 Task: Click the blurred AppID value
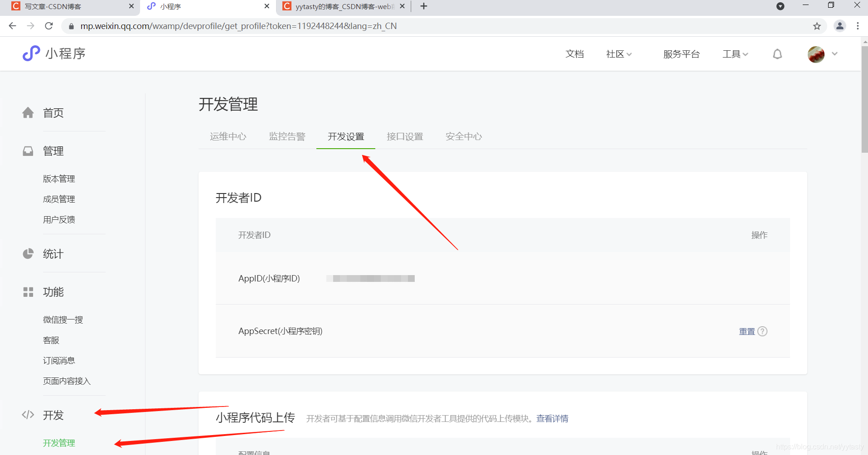tap(370, 278)
